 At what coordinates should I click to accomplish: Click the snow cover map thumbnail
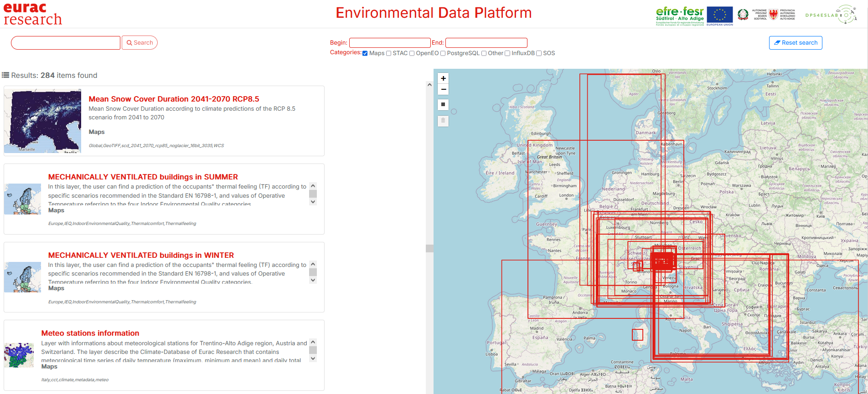point(42,121)
